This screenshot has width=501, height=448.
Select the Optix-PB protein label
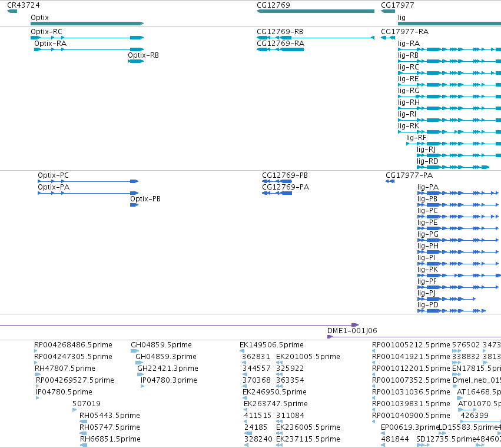145,199
